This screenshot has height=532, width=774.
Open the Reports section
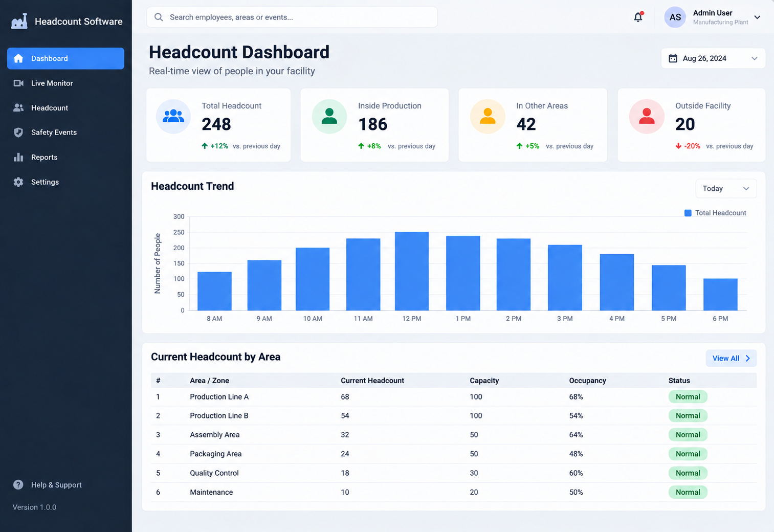point(65,157)
